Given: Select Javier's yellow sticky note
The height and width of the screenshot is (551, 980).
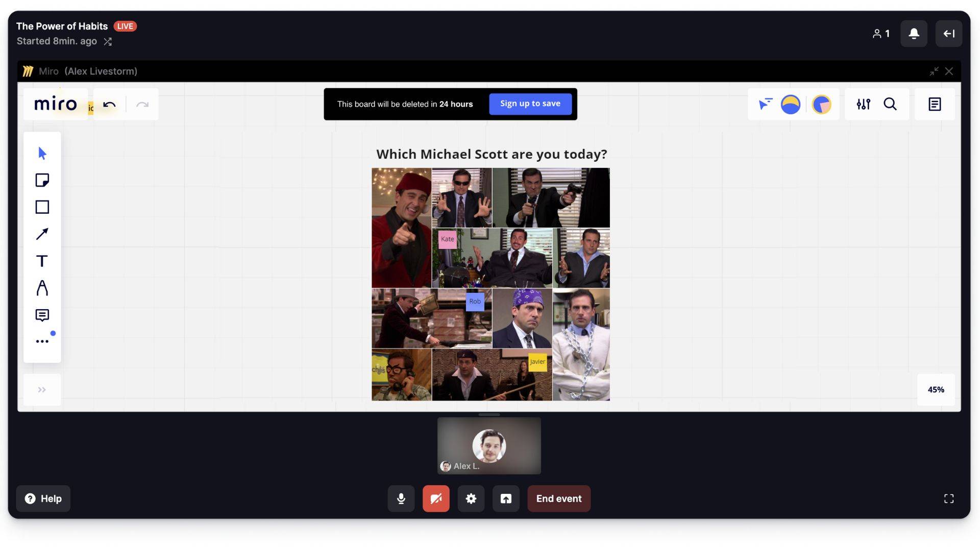Looking at the screenshot, I should point(537,362).
